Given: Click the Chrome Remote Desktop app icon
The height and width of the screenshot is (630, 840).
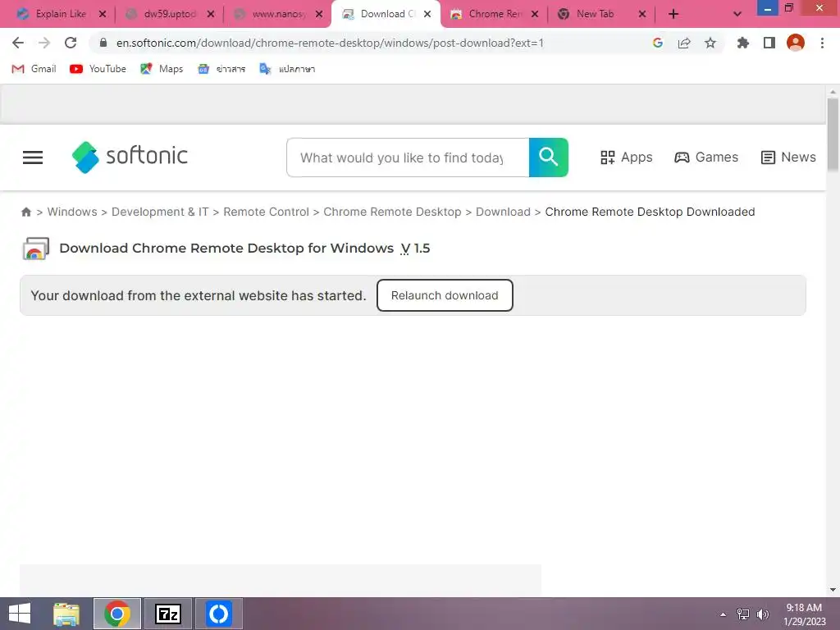Looking at the screenshot, I should [35, 249].
